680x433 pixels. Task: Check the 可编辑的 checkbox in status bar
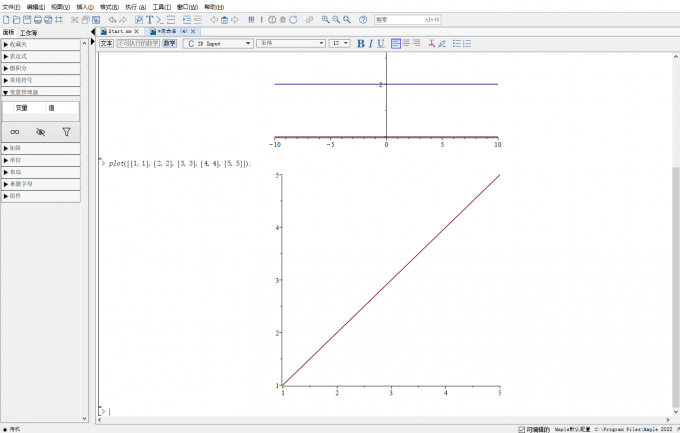point(521,429)
